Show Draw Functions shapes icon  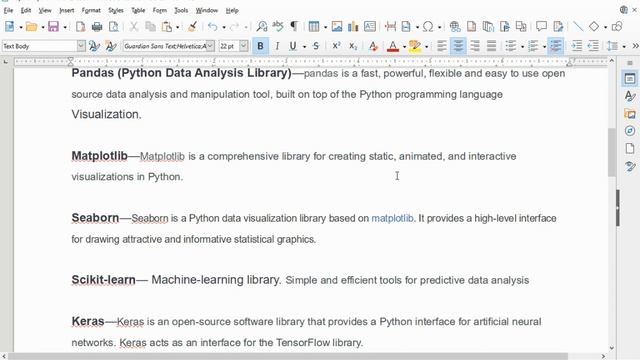617,27
